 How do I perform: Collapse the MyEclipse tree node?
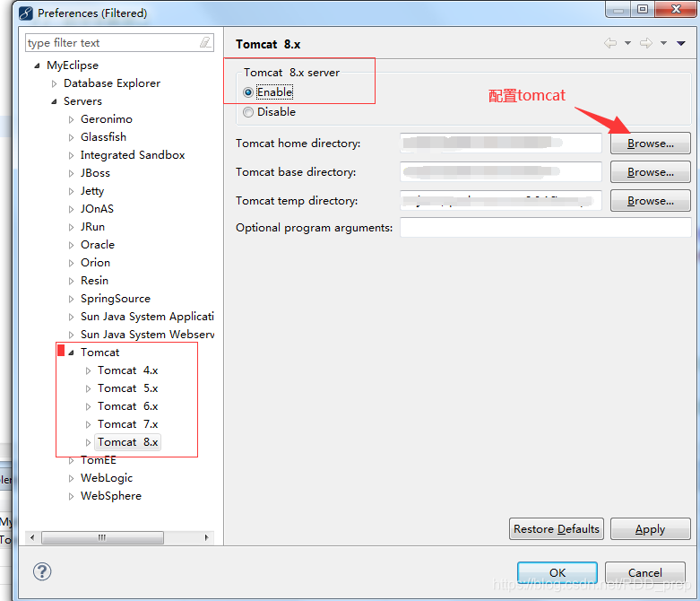(x=37, y=65)
